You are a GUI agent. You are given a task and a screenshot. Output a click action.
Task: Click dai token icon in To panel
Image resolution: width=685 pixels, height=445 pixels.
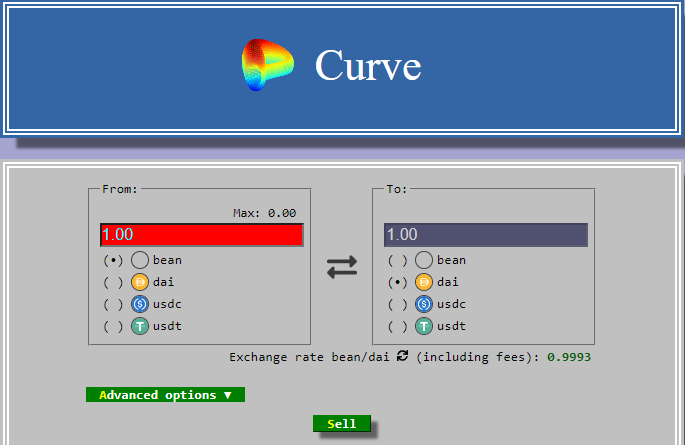[424, 282]
